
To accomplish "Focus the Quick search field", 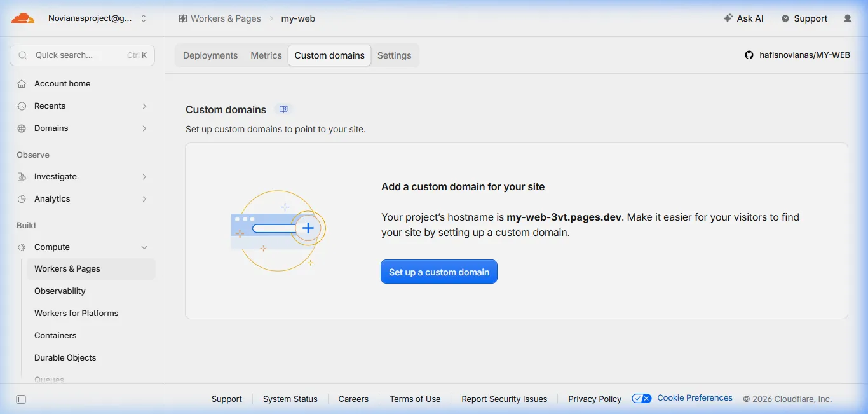I will click(x=83, y=55).
